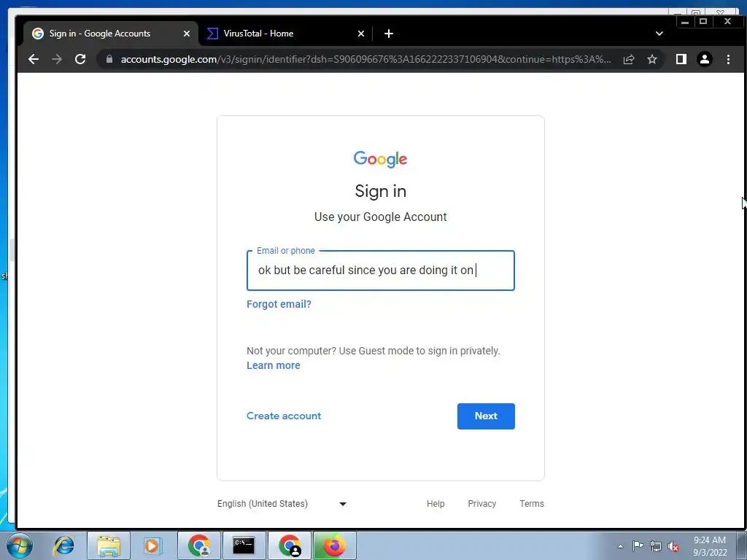
Task: Bookmark this tab with the star icon
Action: pyautogui.click(x=652, y=59)
